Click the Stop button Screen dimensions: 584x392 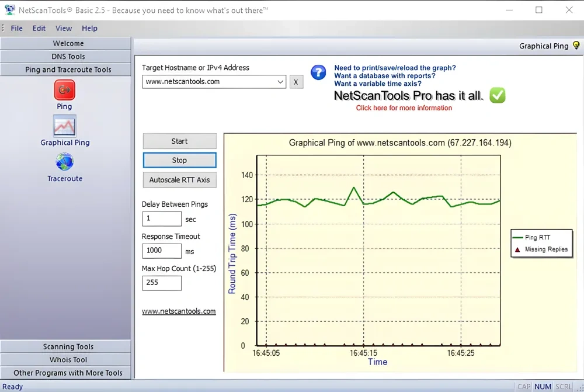click(179, 160)
